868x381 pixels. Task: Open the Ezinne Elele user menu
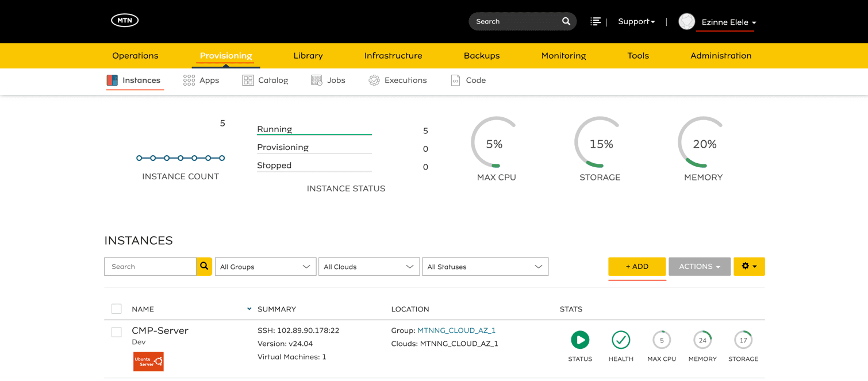pos(728,22)
